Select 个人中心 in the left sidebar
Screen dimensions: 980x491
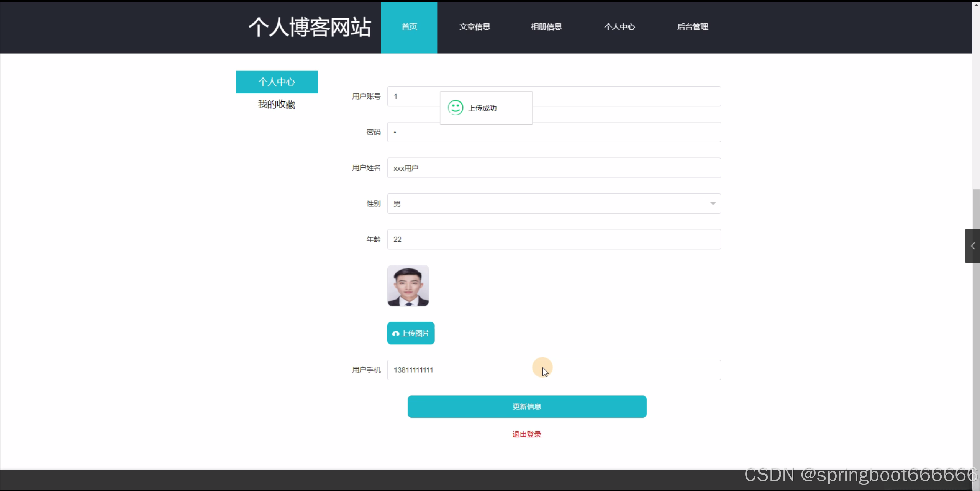click(x=277, y=82)
